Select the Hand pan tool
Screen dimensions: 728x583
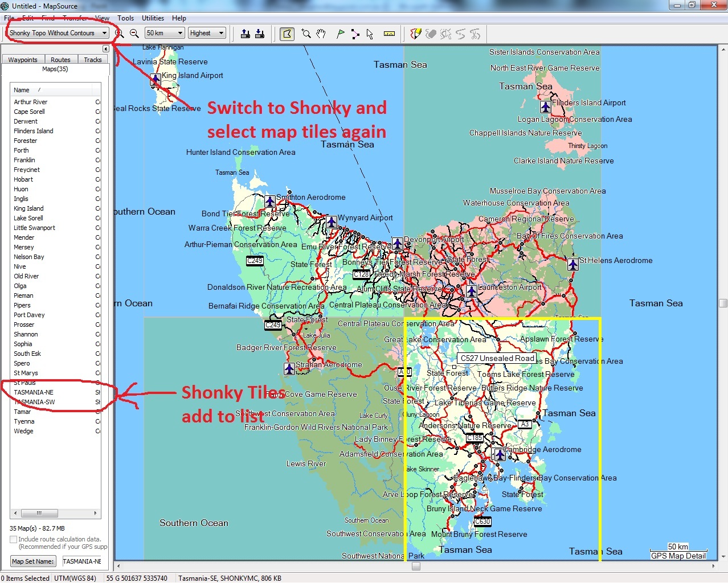coord(321,34)
